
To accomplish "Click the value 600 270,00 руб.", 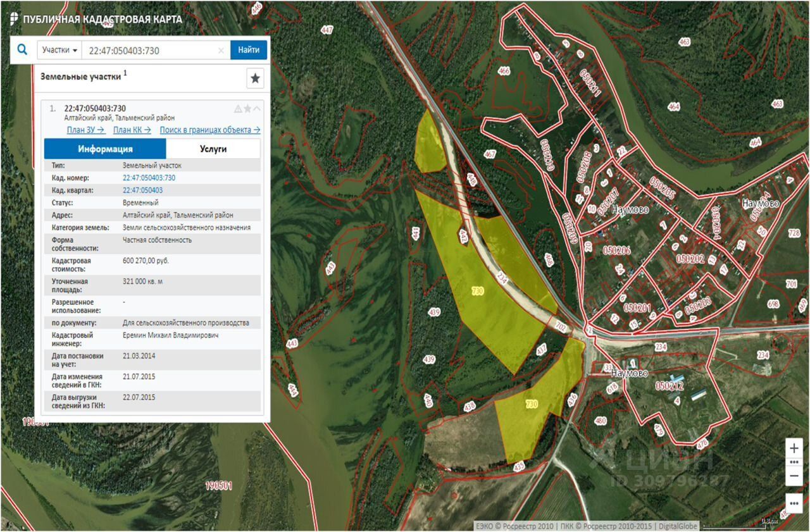I will point(146,261).
